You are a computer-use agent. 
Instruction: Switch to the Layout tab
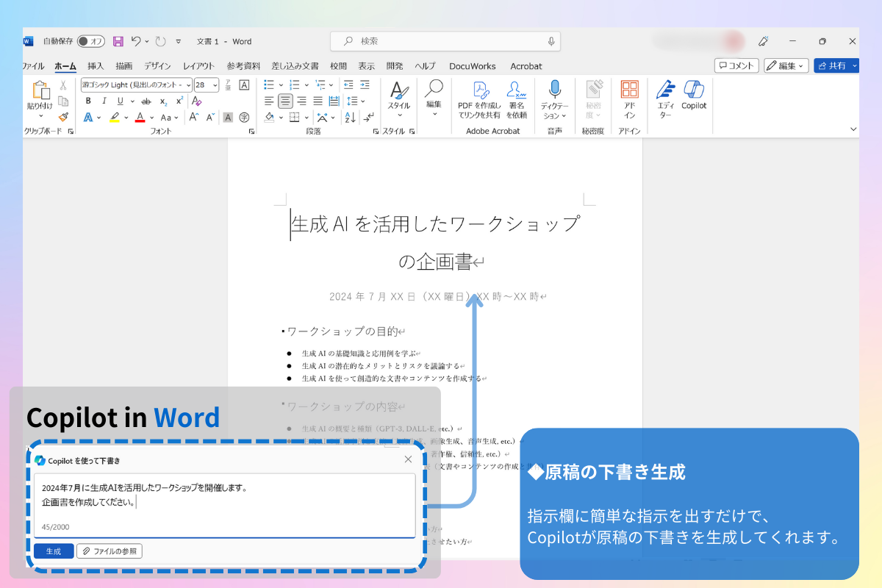coord(198,66)
